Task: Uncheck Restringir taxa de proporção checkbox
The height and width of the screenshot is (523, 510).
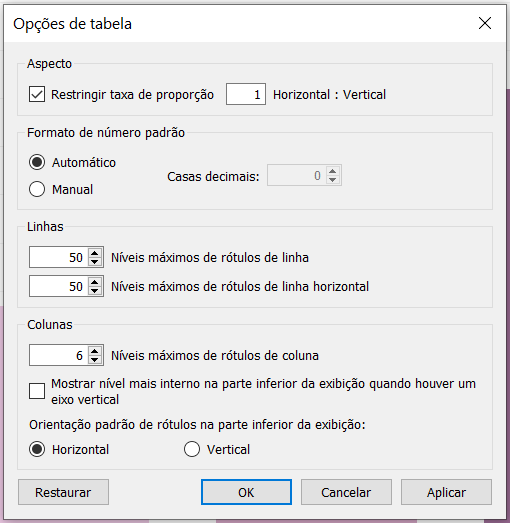Action: coord(37,94)
